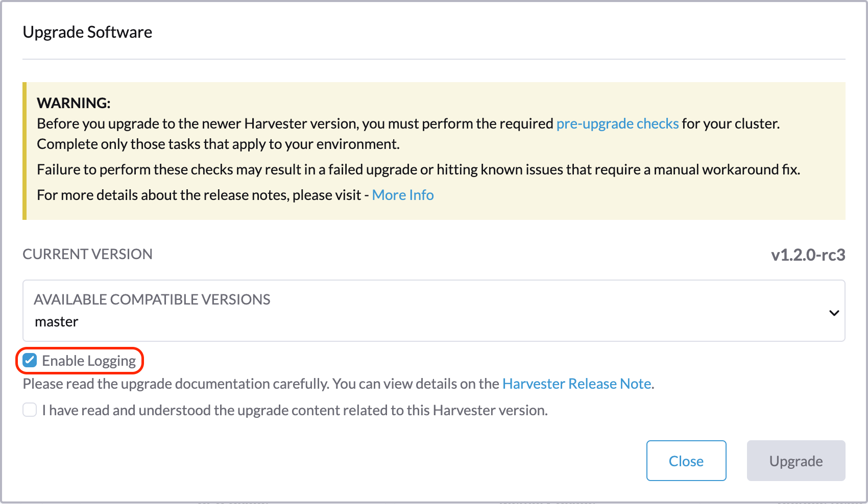Click the blue checkmark icon beside Enable Logging
This screenshot has width=868, height=504.
tap(30, 360)
